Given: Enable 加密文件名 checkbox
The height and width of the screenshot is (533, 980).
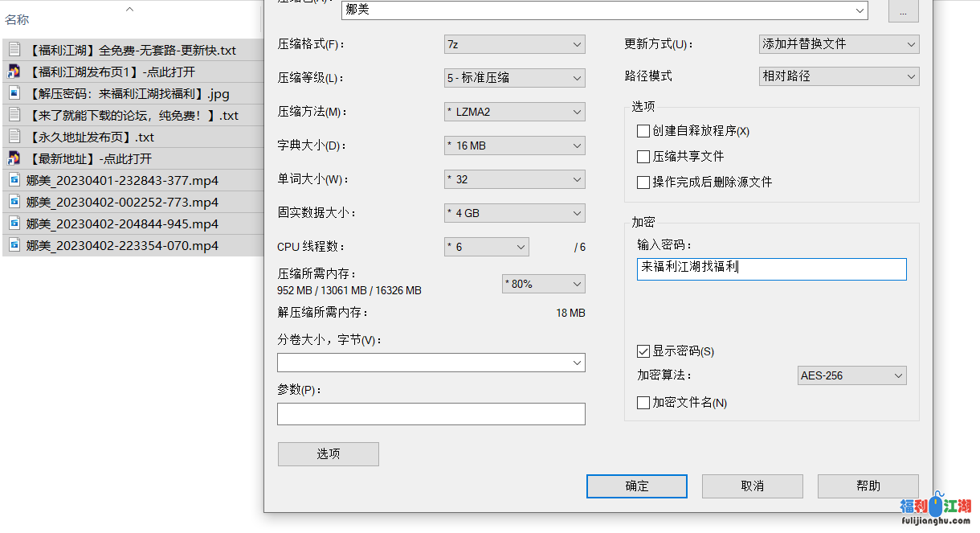Looking at the screenshot, I should [x=643, y=403].
